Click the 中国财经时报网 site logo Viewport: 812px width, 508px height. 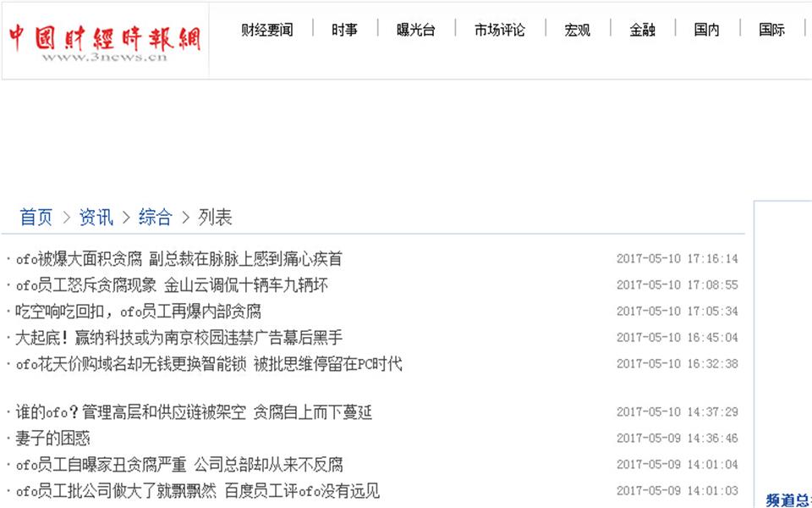point(101,38)
